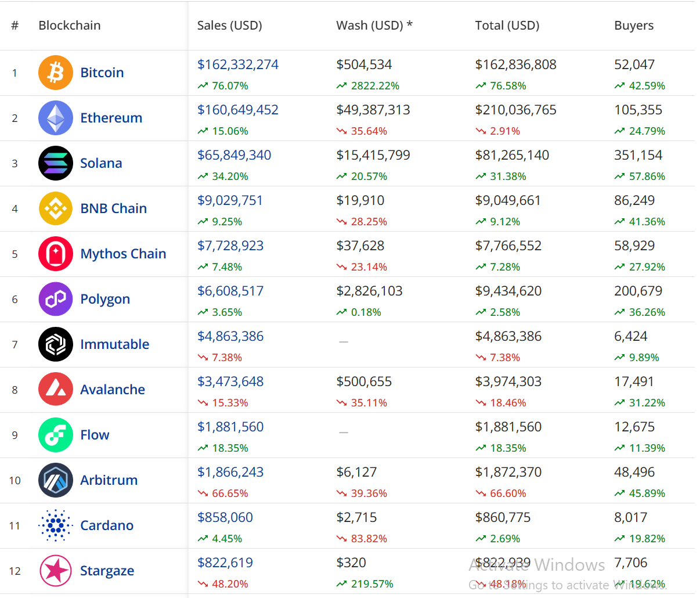Click Cardano sales value $858,060
The image size is (700, 598).
coord(225,517)
